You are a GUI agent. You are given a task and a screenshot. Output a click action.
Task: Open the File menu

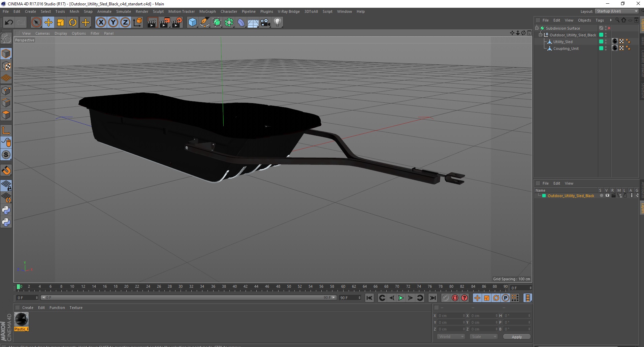pyautogui.click(x=6, y=11)
